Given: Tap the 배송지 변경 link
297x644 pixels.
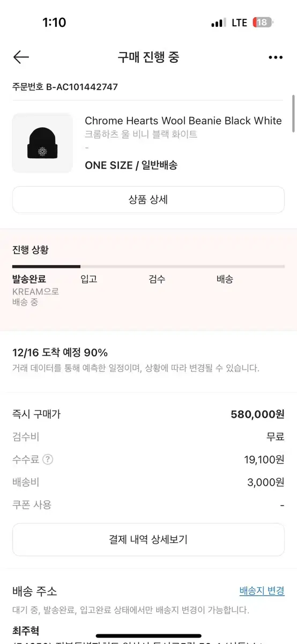Looking at the screenshot, I should [x=262, y=591].
